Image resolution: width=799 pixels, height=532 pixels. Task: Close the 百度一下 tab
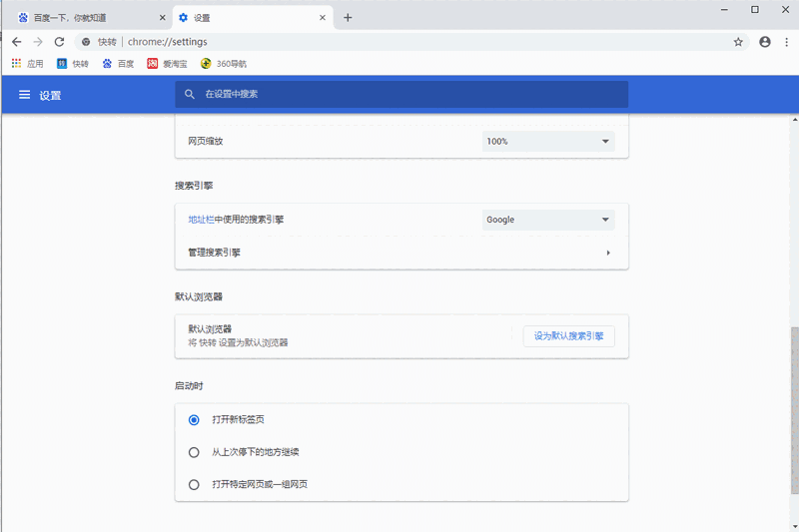(162, 18)
